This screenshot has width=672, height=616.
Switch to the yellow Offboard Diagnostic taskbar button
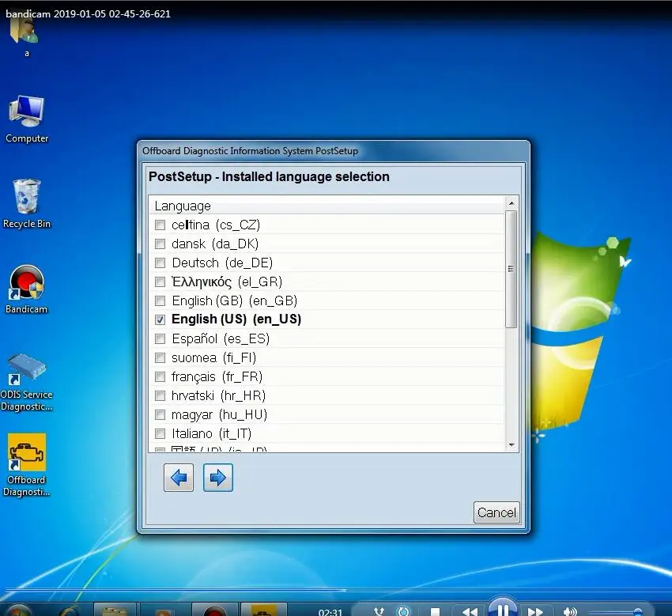pos(263,610)
